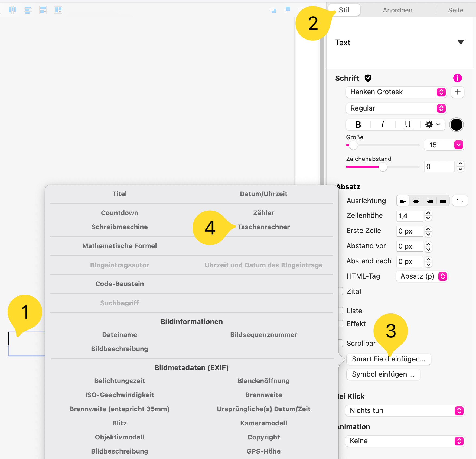Open the pink font info icon
This screenshot has width=476, height=459.
(x=457, y=78)
